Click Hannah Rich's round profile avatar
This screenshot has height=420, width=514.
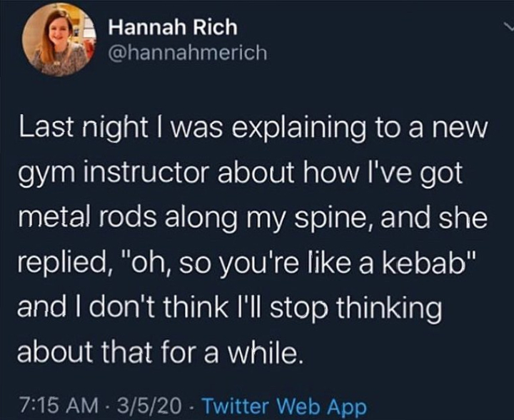(59, 41)
